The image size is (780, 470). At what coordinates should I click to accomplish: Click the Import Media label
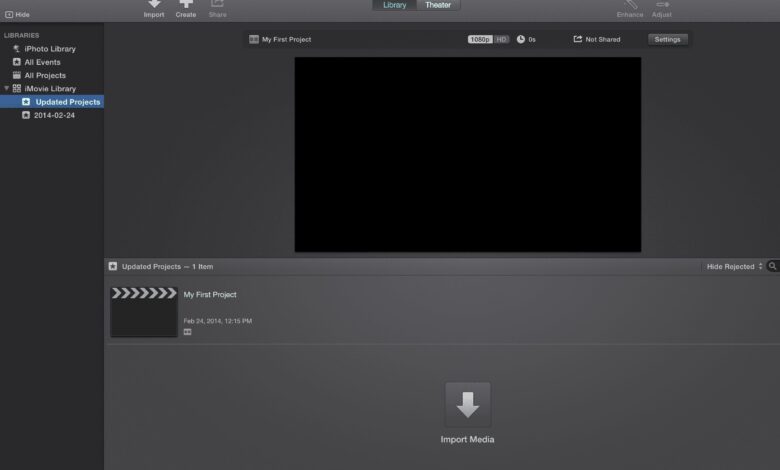(x=468, y=440)
